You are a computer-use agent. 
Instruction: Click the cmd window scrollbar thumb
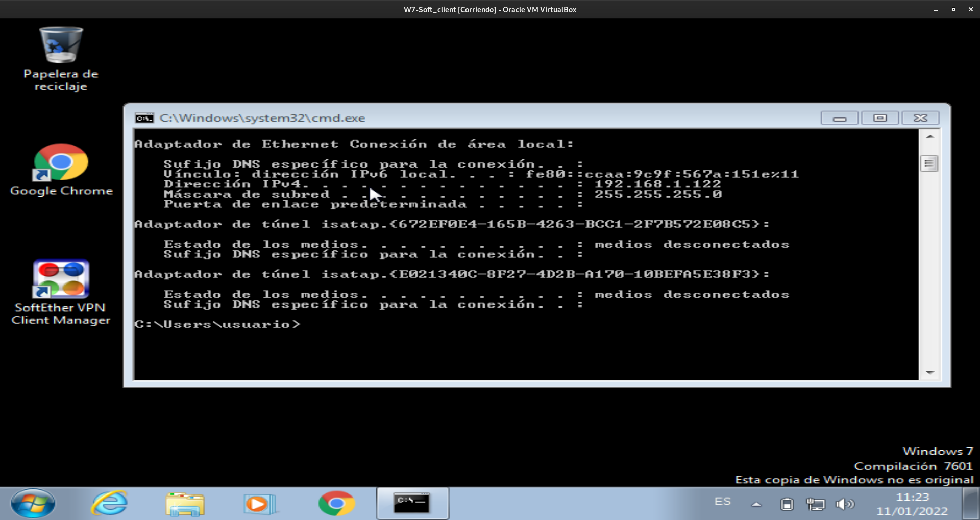coord(930,162)
